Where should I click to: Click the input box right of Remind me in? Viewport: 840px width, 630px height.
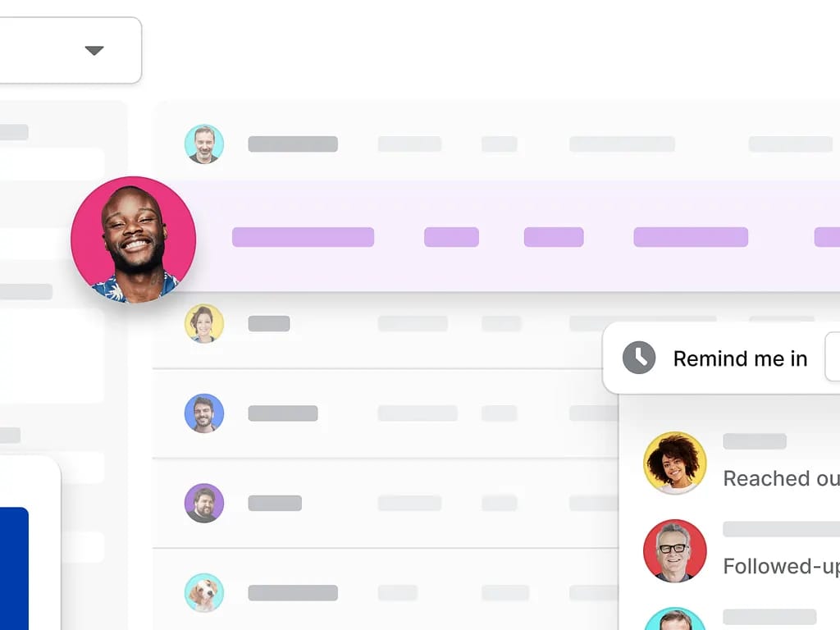[833, 357]
